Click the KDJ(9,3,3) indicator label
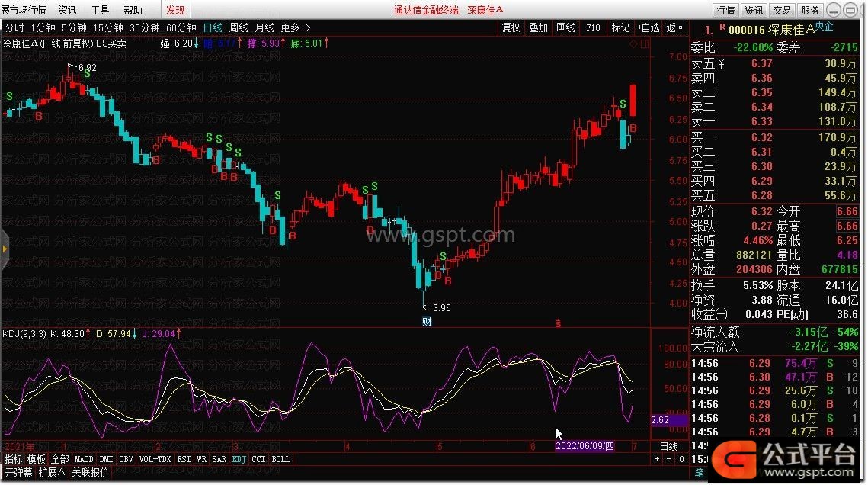The height and width of the screenshot is (485, 868). pyautogui.click(x=24, y=334)
